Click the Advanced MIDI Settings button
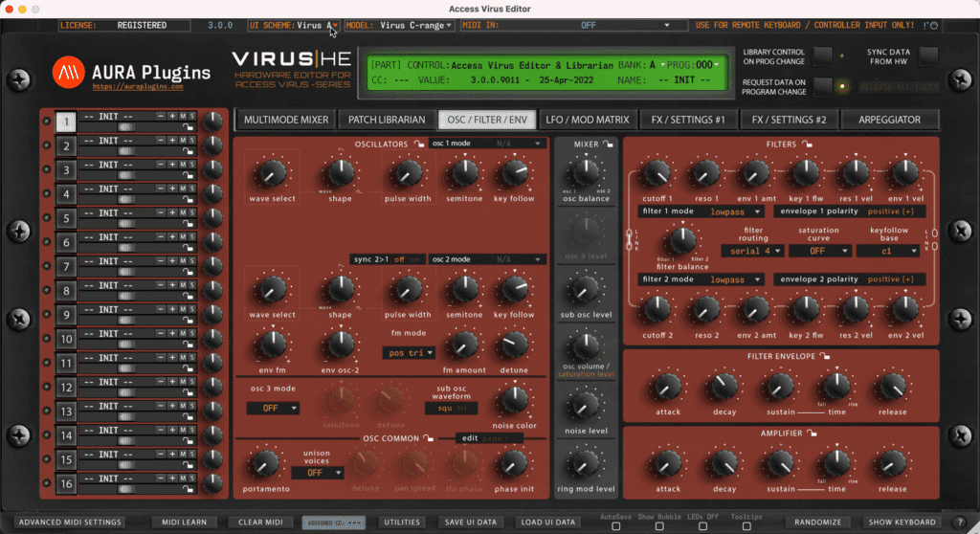This screenshot has height=534, width=980. click(x=70, y=523)
